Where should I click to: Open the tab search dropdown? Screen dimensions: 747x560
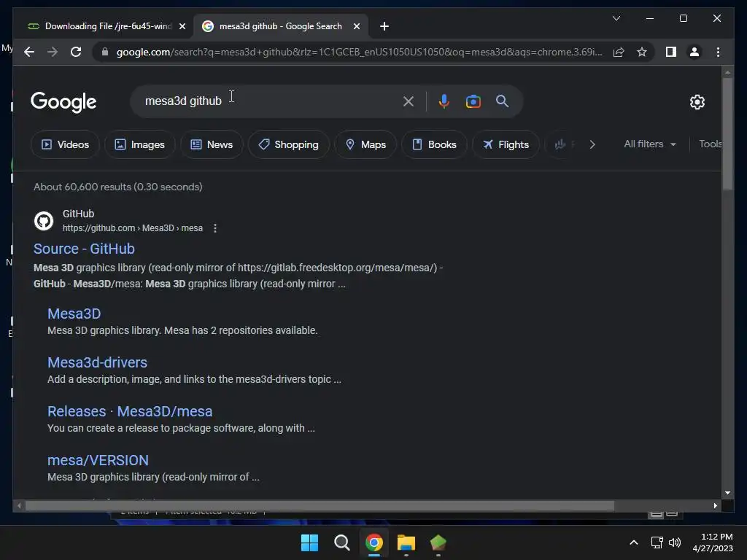616,18
